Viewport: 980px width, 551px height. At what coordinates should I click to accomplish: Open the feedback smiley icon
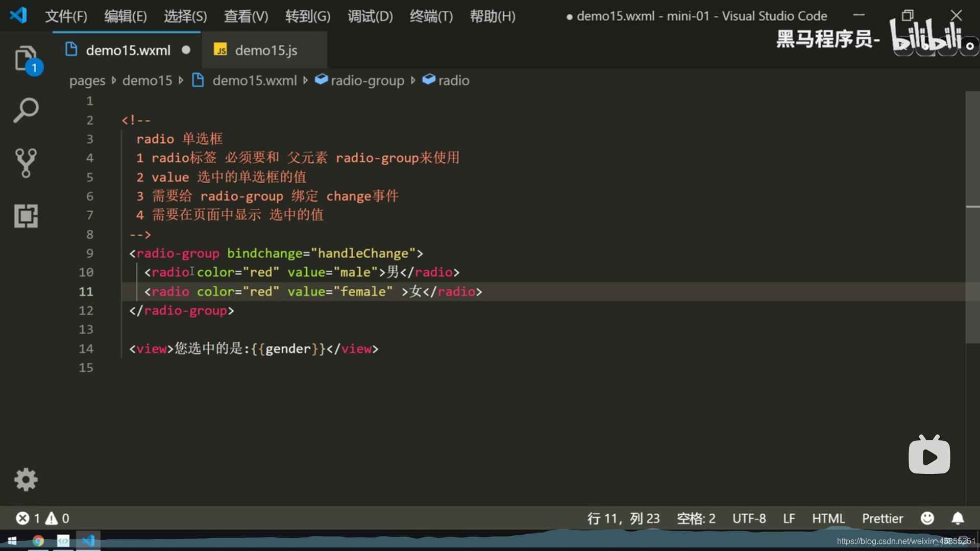tap(927, 518)
